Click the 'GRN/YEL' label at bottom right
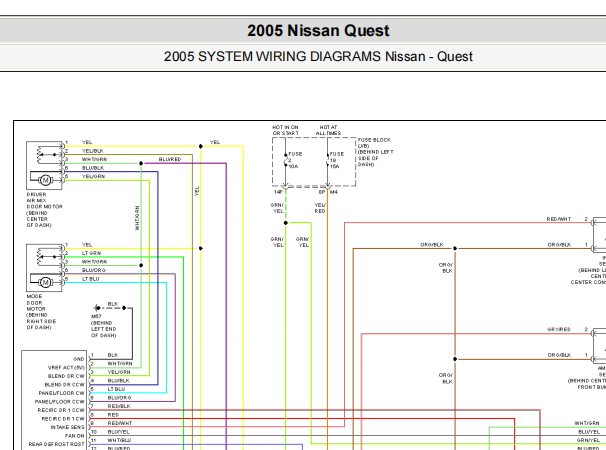Viewport: 606px width, 450px height. coord(588,440)
